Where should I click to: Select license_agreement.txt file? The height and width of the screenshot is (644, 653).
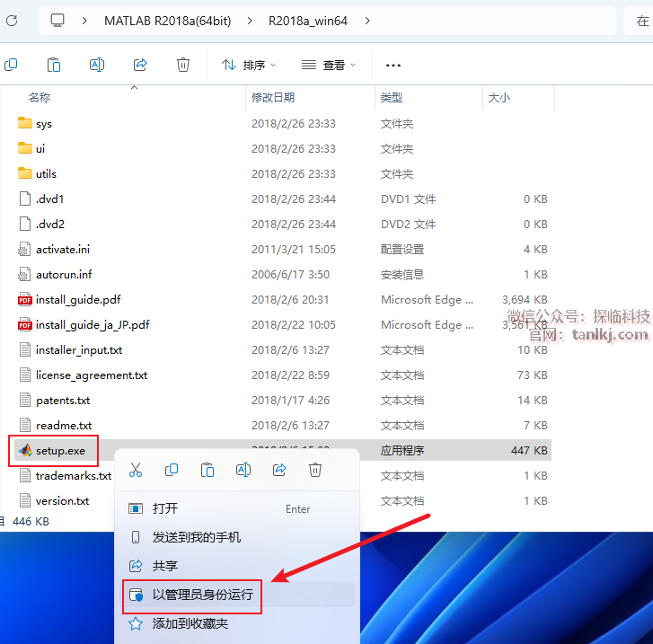tap(92, 375)
